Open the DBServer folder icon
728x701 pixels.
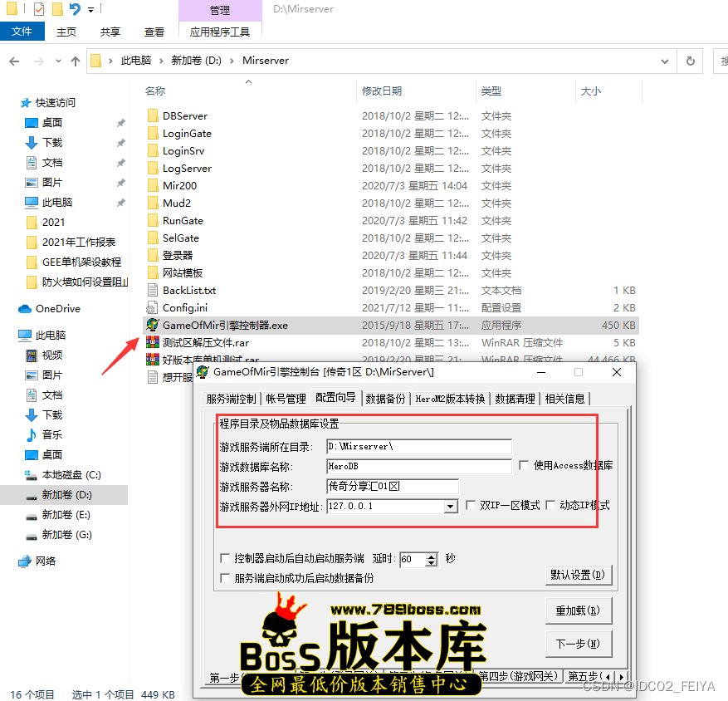(x=152, y=115)
